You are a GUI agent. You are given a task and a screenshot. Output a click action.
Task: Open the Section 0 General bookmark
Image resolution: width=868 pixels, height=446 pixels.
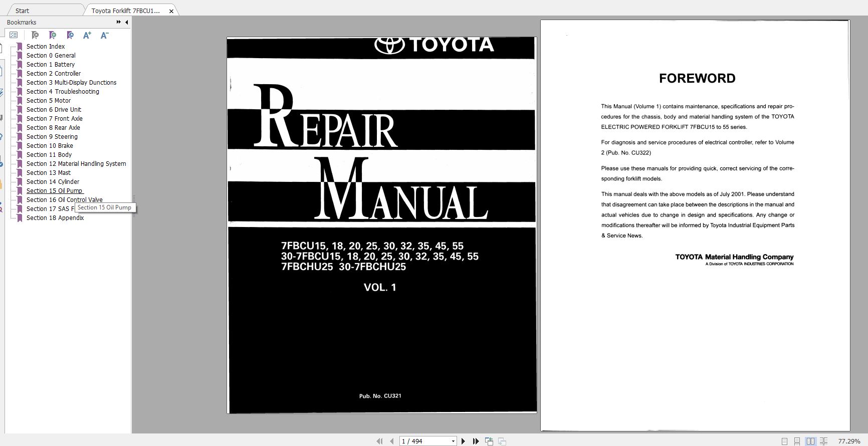tap(51, 56)
